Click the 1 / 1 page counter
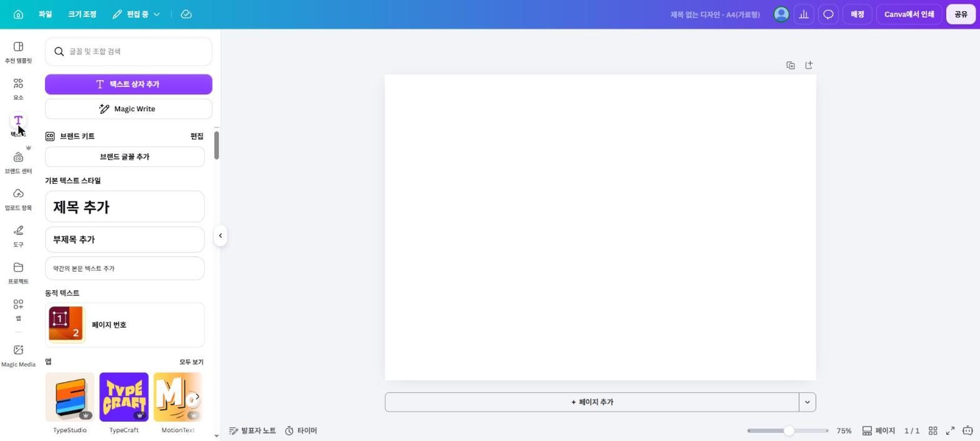Image resolution: width=980 pixels, height=441 pixels. 912,431
